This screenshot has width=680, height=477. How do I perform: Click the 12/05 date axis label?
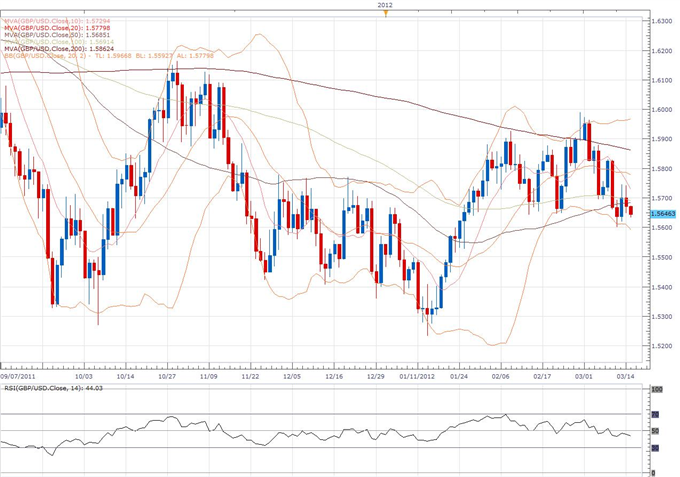coord(292,376)
